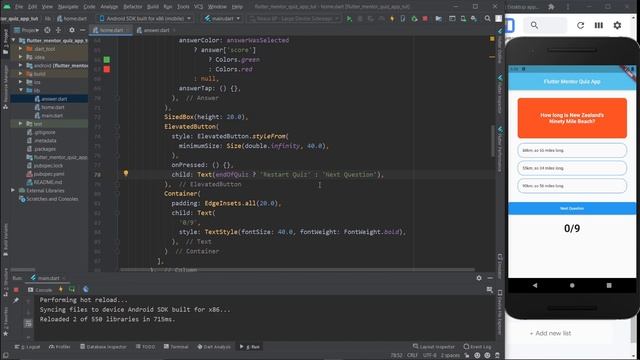Click the Project structure folder icon in toolbar
Image resolution: width=640 pixels, height=360 pixels.
[x=438, y=19]
